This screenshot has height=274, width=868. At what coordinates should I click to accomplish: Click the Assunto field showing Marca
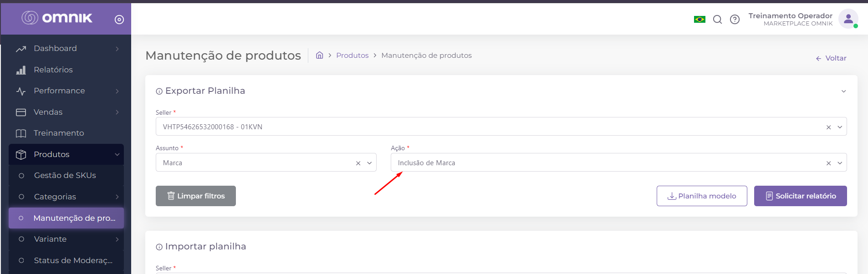[x=266, y=162]
